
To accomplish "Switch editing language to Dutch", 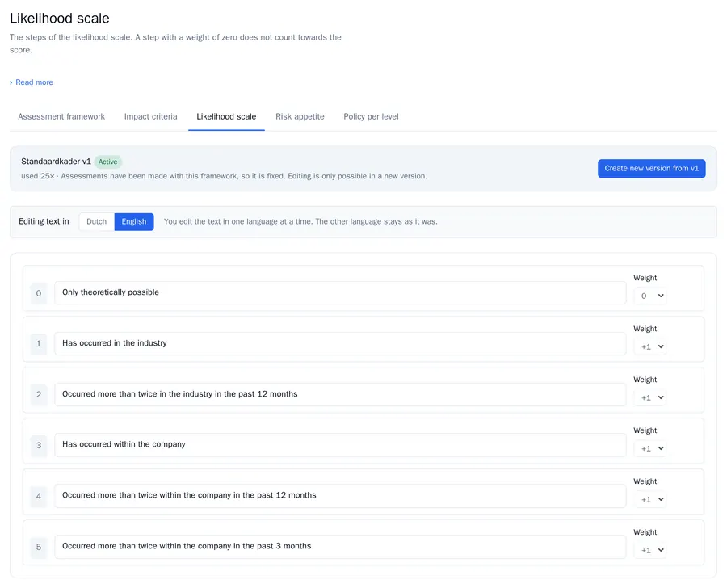I will [x=96, y=221].
